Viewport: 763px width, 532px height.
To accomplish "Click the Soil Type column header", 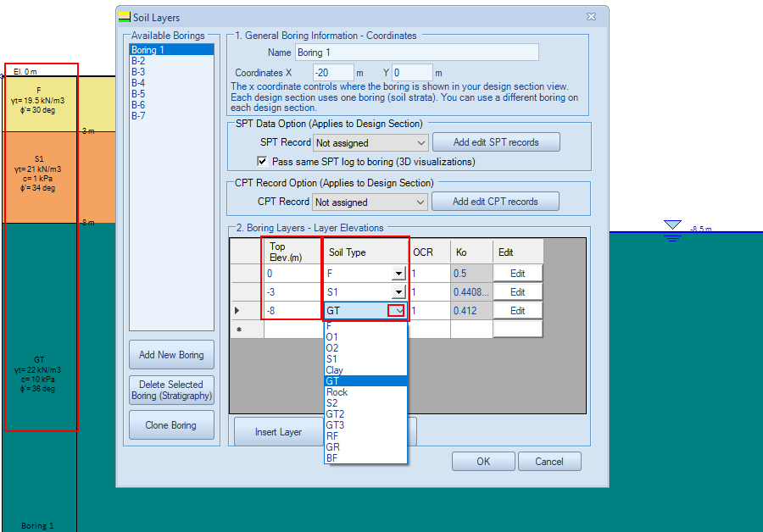I will (365, 252).
